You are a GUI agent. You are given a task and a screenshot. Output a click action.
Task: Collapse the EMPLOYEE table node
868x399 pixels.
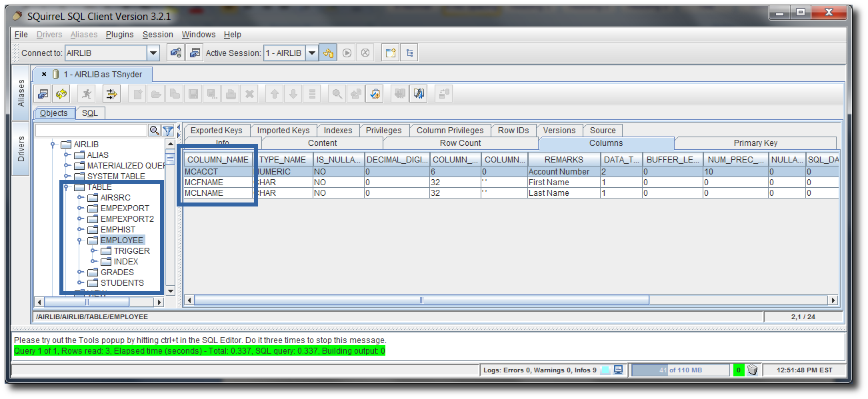(80, 240)
